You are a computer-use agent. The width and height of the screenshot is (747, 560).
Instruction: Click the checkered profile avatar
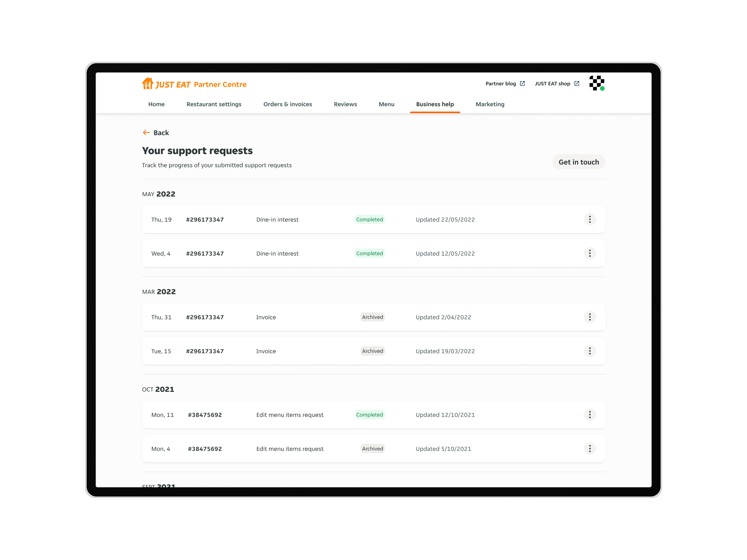596,83
